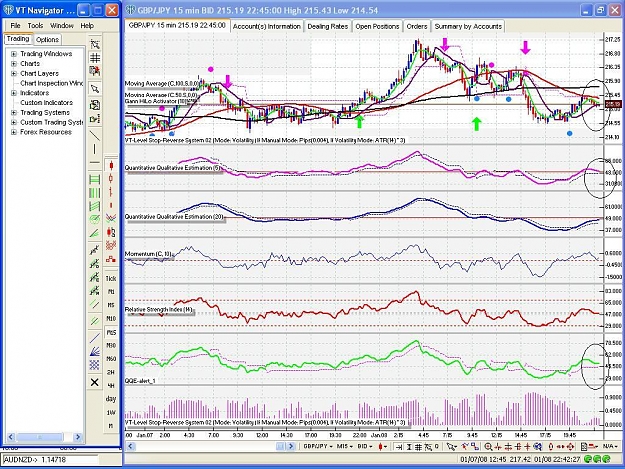Expand the Chart Layers tree node
The image size is (625, 469).
(x=14, y=73)
